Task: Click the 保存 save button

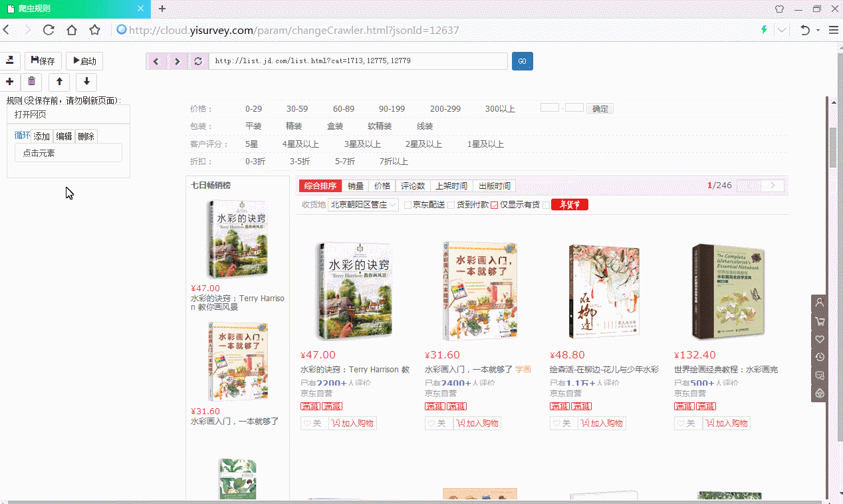Action: coord(43,61)
